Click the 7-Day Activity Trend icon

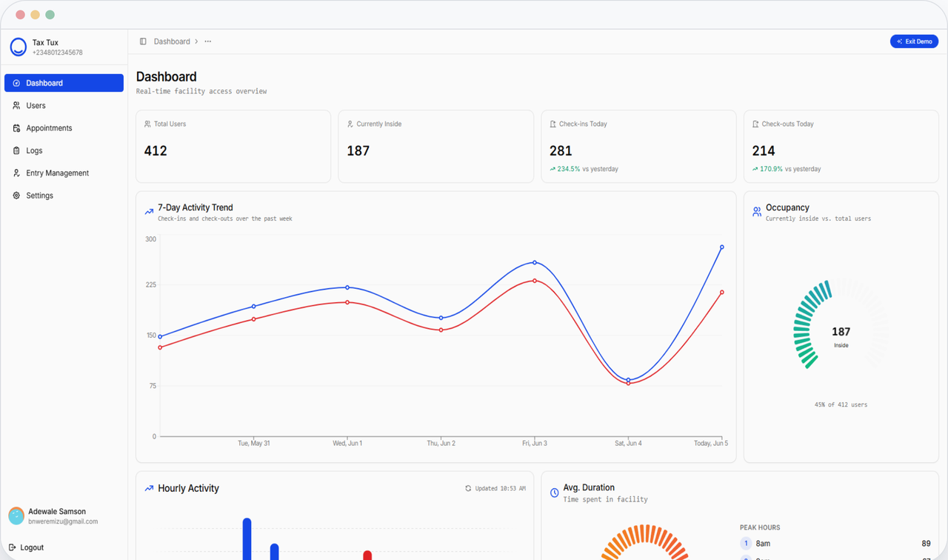(149, 212)
